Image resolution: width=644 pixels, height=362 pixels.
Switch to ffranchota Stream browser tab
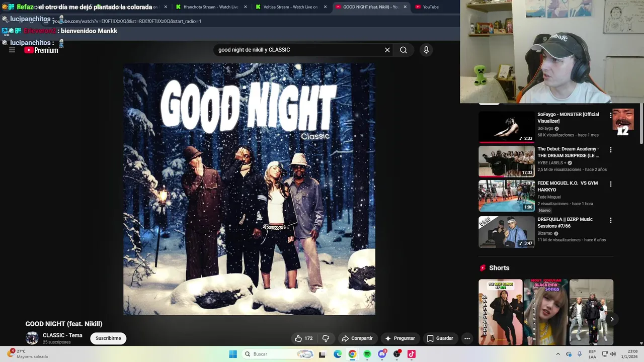[x=211, y=7]
